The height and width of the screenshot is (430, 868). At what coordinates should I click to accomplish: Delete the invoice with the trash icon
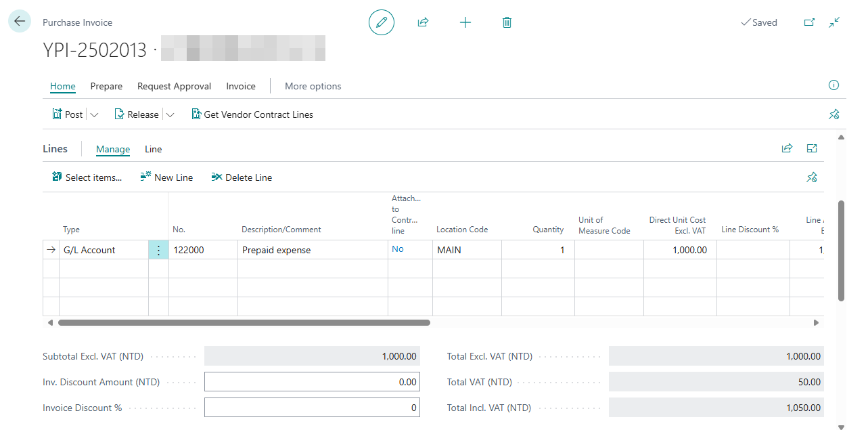click(x=507, y=22)
